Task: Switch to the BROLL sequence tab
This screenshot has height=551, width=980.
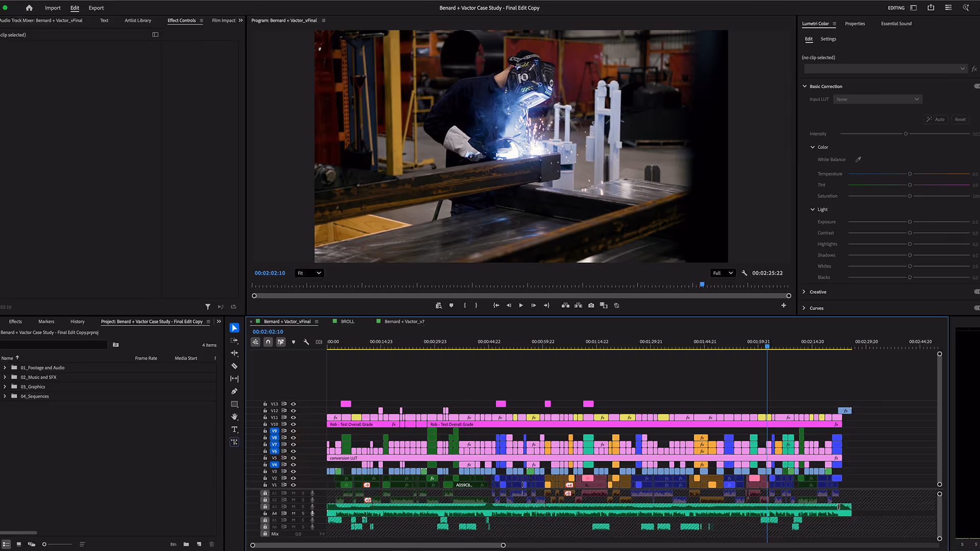Action: (x=348, y=321)
